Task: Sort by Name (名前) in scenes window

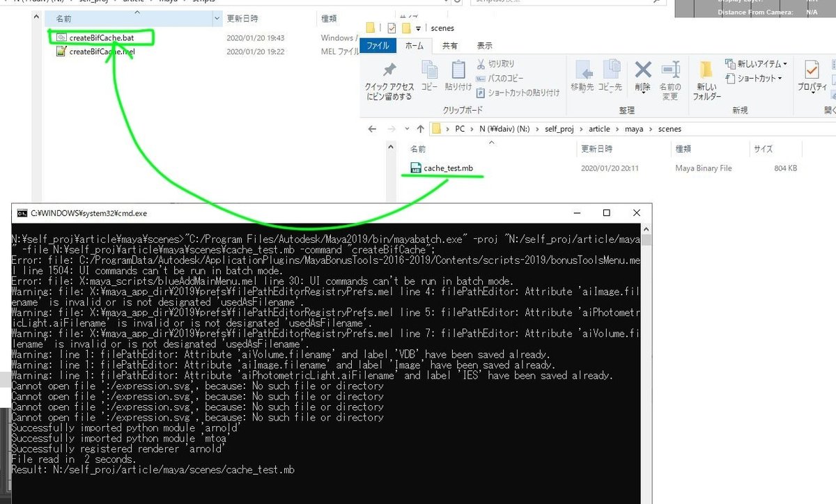Action: pyautogui.click(x=418, y=149)
